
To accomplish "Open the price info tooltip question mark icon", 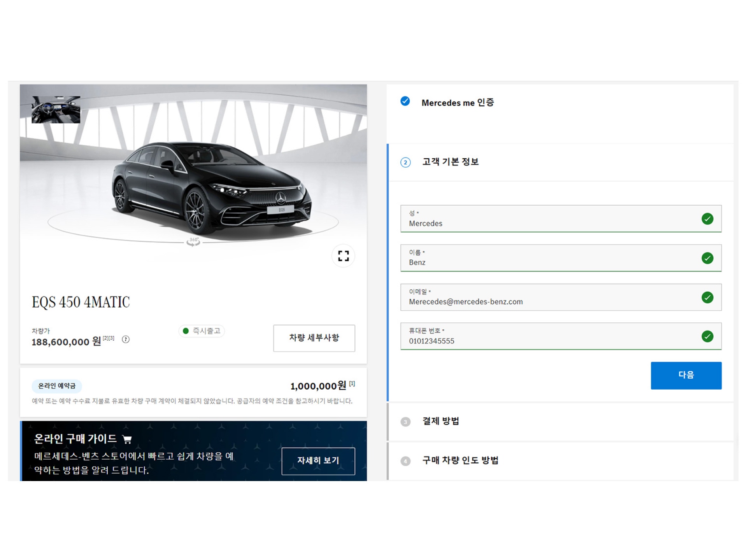I will click(x=126, y=340).
